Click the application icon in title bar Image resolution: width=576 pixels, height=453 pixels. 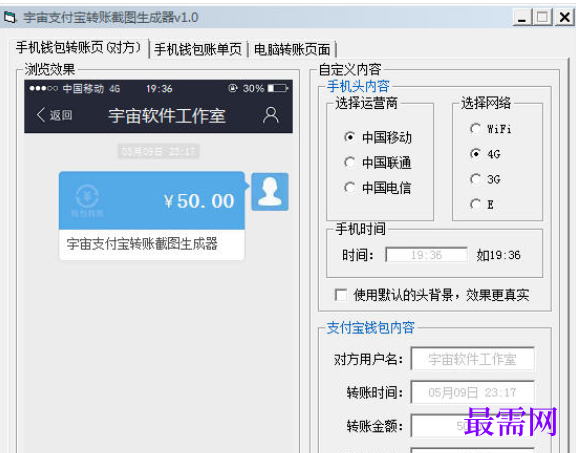tap(10, 17)
